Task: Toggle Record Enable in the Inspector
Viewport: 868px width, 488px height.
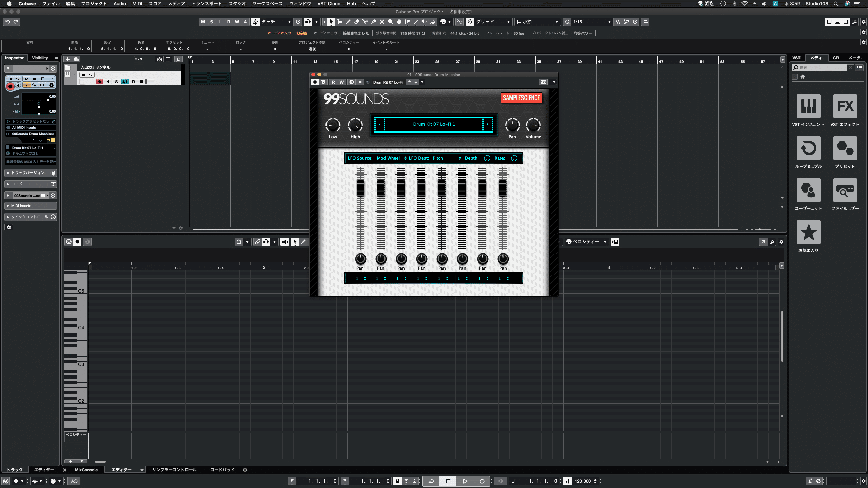Action: [10, 87]
